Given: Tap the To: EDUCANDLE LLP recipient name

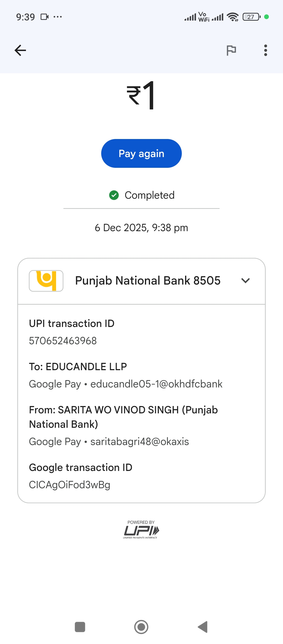Looking at the screenshot, I should click(x=78, y=367).
